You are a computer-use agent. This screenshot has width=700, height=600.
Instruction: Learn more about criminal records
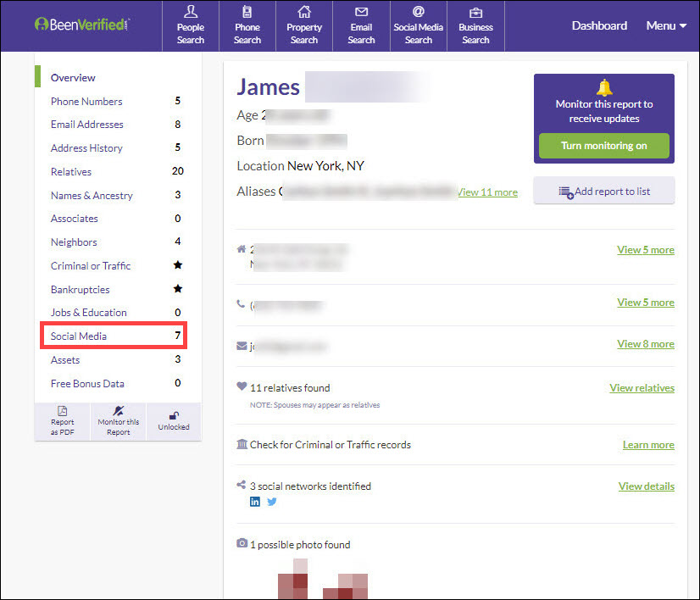click(648, 445)
